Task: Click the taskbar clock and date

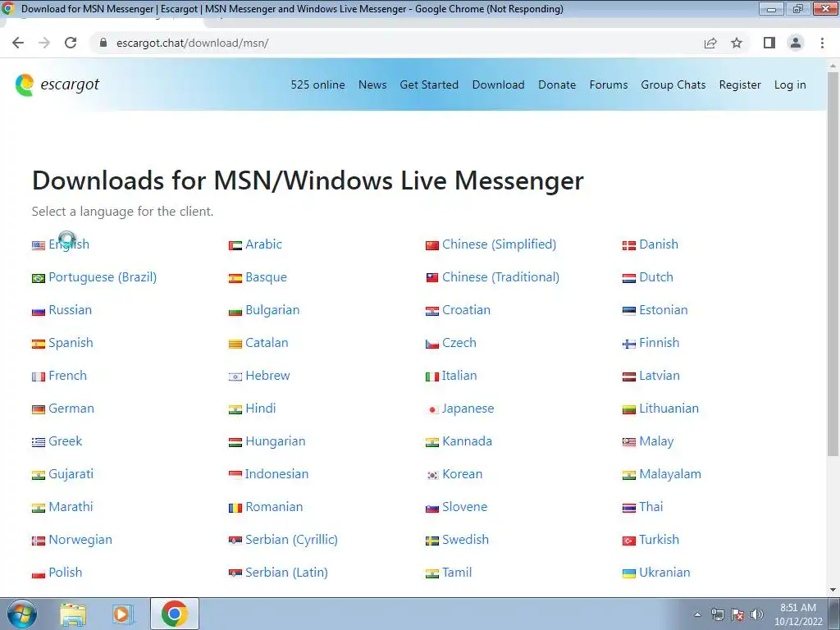Action: click(x=798, y=614)
